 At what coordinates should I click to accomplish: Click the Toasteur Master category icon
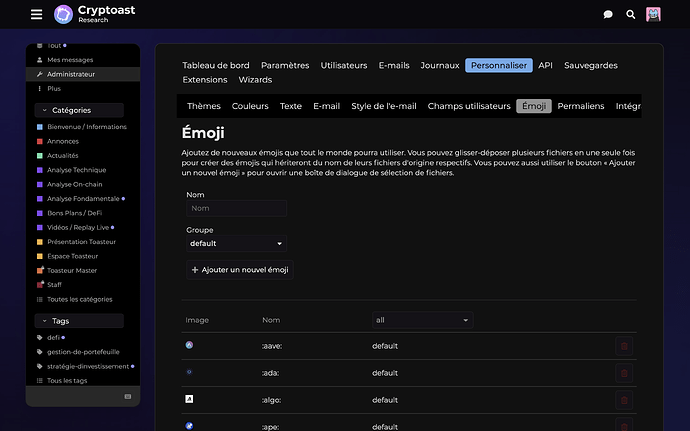point(40,270)
